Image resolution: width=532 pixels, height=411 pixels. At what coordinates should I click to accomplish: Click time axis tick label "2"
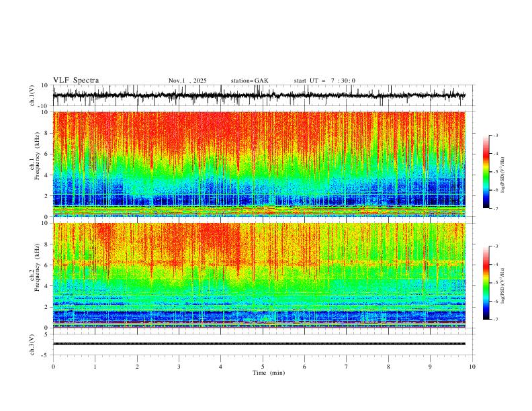pyautogui.click(x=137, y=367)
